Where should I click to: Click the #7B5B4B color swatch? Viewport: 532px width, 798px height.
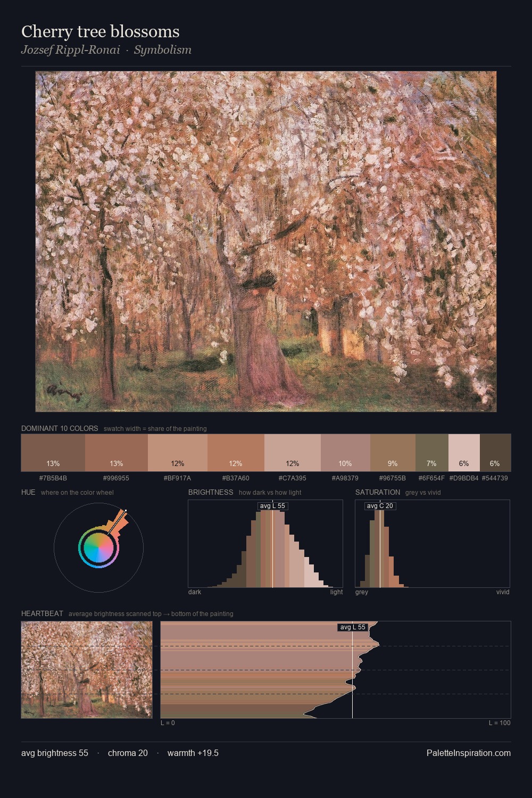tap(53, 453)
